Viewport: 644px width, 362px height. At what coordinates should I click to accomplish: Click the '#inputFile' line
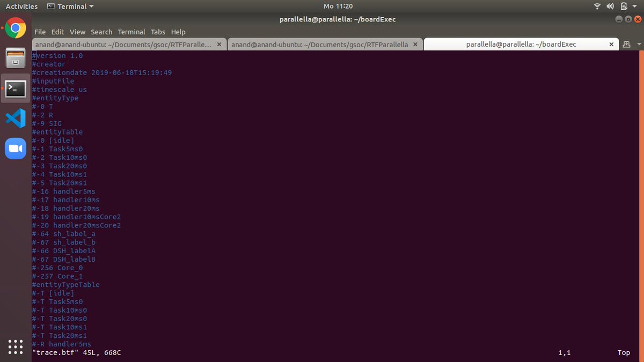tap(53, 81)
